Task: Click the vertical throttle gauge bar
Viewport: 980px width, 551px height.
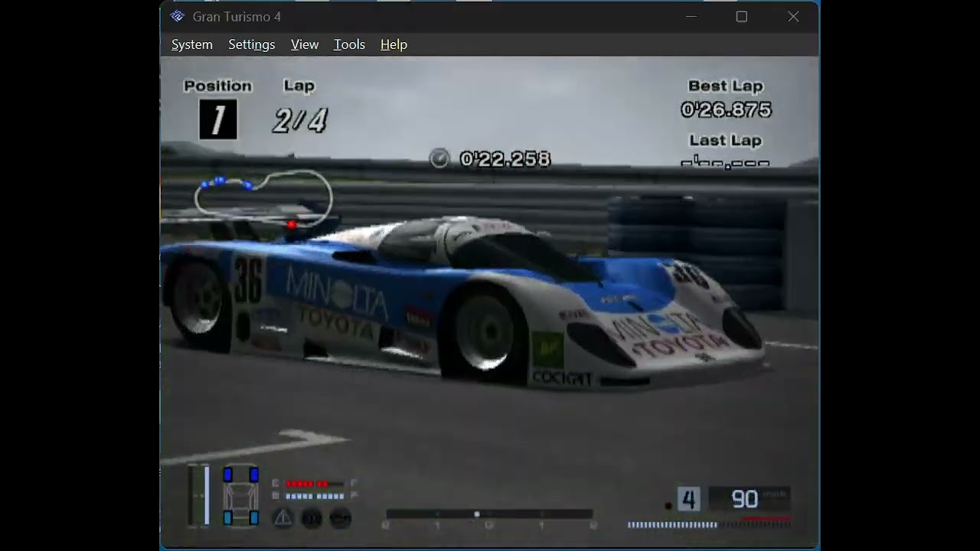Action: pyautogui.click(x=206, y=496)
